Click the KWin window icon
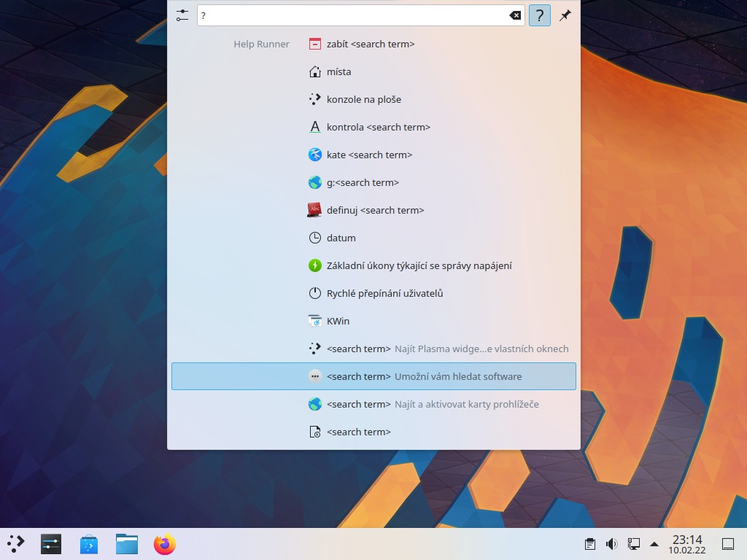Image resolution: width=747 pixels, height=560 pixels. coord(315,321)
